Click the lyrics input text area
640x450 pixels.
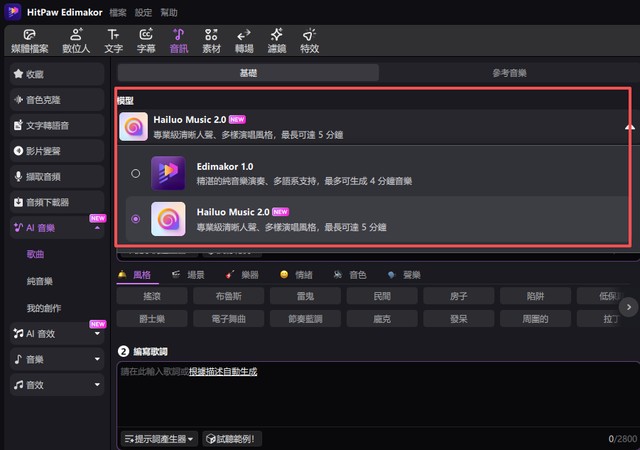(x=370, y=400)
